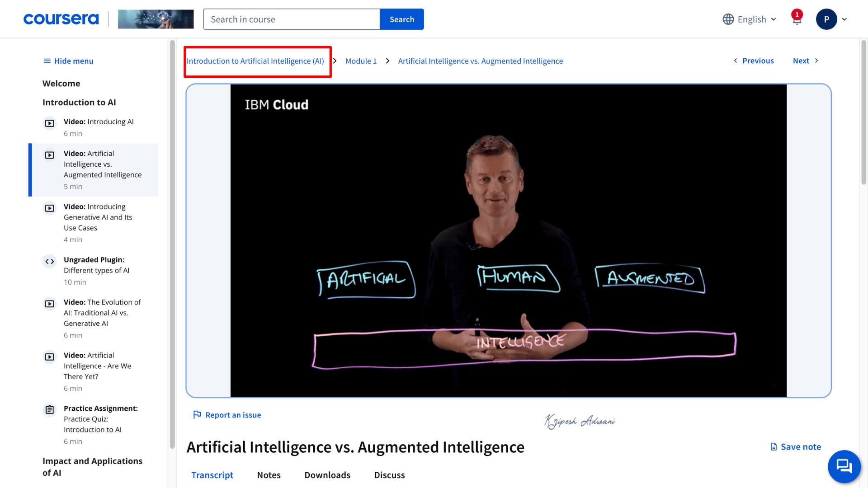Click the Module 1 breadcrumb link

pyautogui.click(x=361, y=61)
